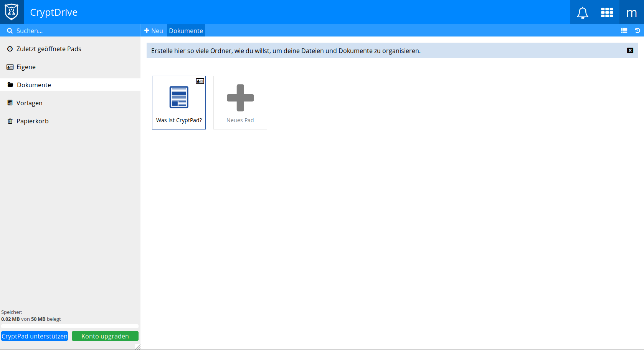Click the sidebar resize handle

tap(138, 347)
